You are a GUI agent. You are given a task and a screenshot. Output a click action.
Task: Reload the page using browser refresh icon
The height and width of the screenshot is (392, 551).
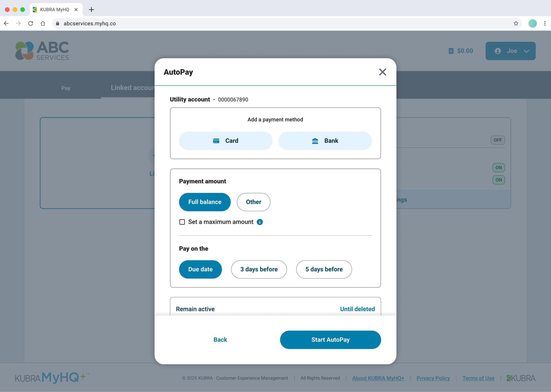31,24
